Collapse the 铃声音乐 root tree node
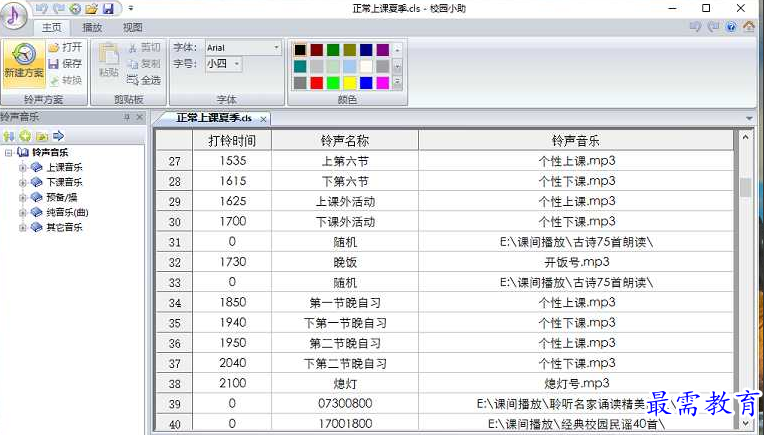 pos(8,153)
